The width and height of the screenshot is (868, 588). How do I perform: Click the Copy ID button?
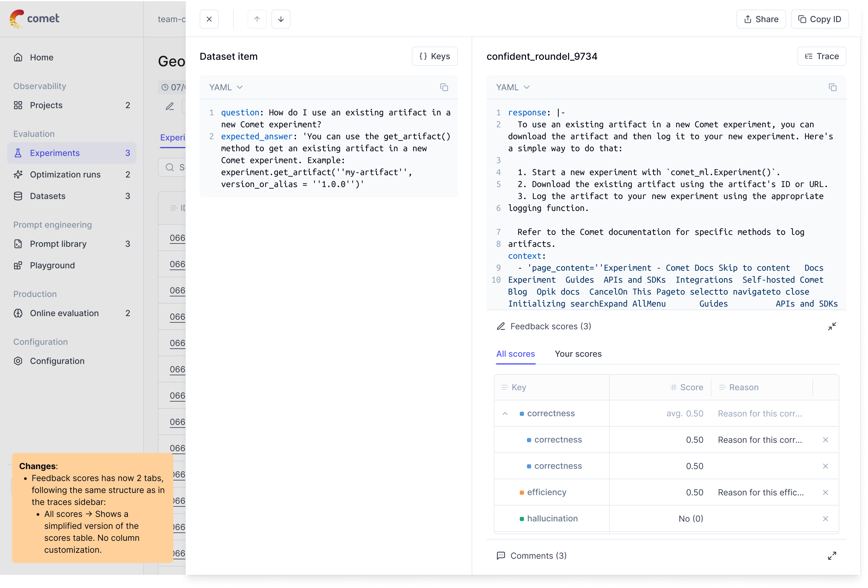point(820,19)
